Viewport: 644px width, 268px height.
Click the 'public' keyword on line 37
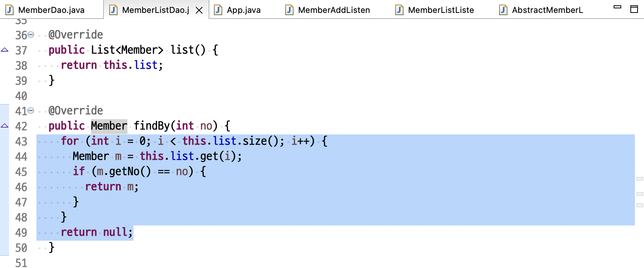(66, 50)
